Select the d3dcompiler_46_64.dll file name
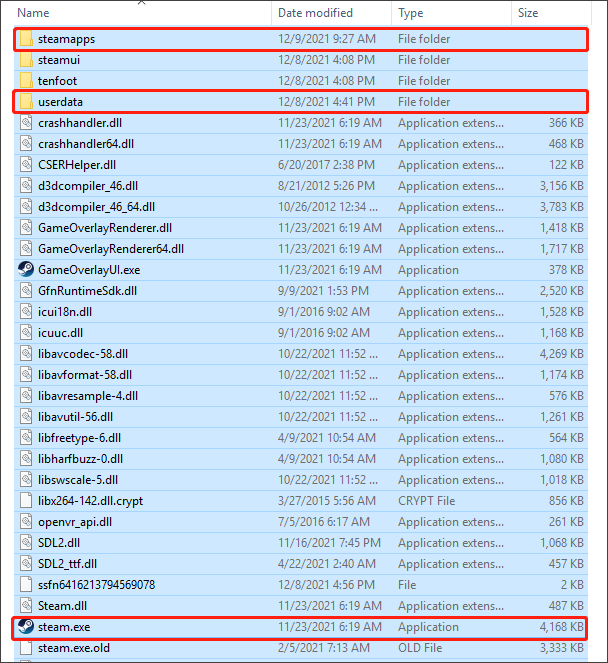 pyautogui.click(x=96, y=207)
